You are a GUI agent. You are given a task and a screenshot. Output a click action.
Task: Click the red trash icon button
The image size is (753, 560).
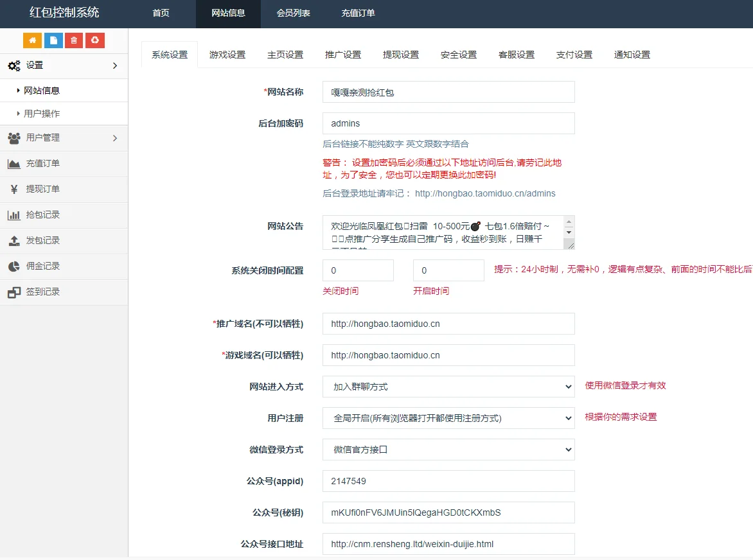(74, 40)
